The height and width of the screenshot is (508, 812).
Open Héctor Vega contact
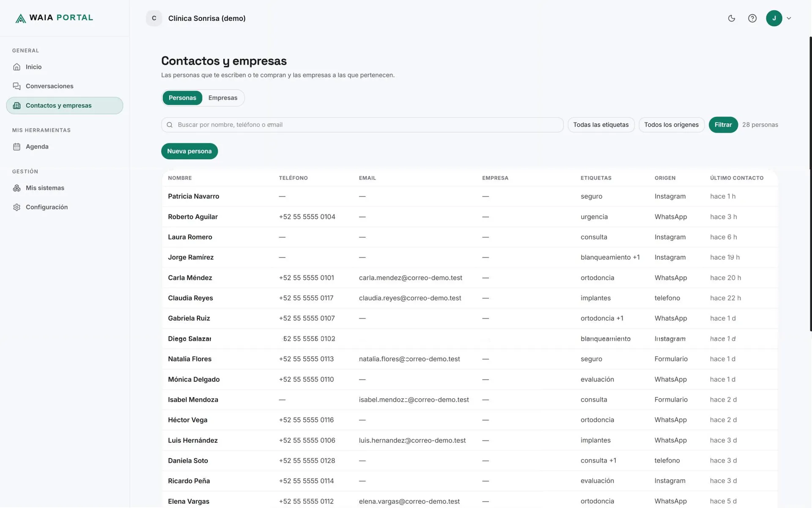[470, 420]
